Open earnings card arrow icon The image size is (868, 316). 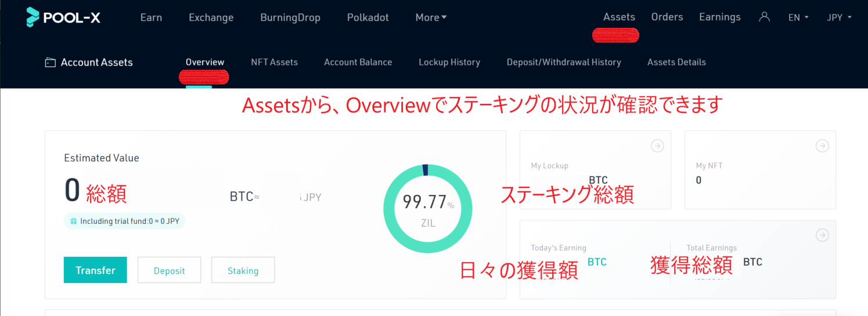(822, 235)
